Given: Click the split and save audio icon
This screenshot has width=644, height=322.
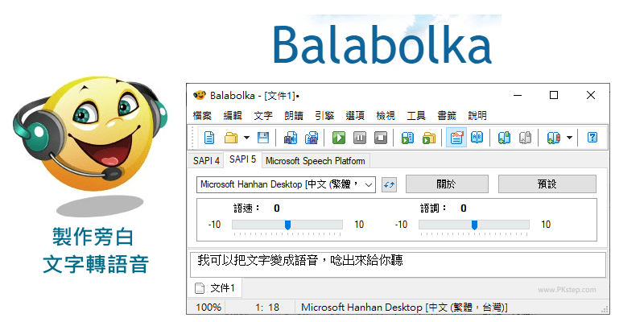Looking at the screenshot, I should 312,137.
